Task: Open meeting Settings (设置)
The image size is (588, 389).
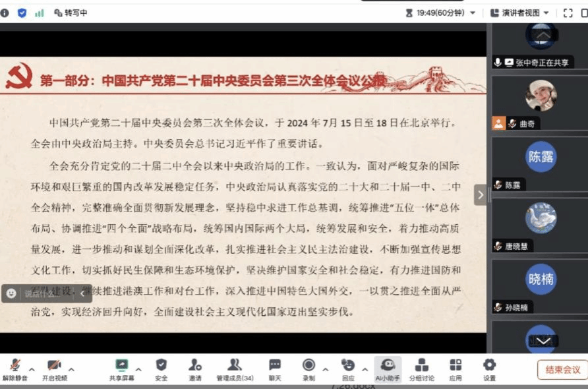Action: pyautogui.click(x=489, y=368)
